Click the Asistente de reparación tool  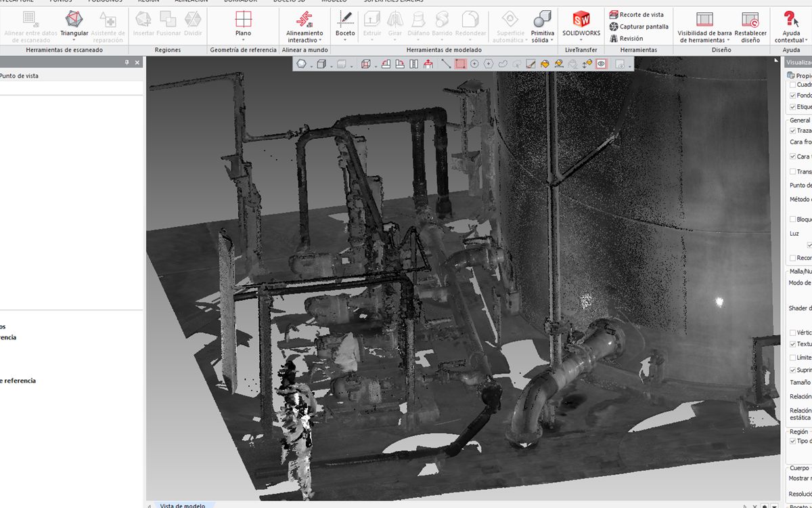108,26
